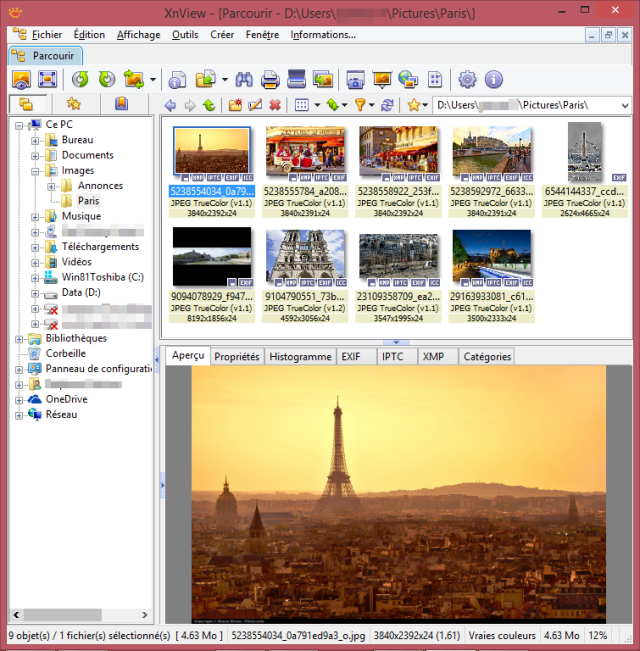640x651 pixels.
Task: Open the options gear icon
Action: pos(467,79)
